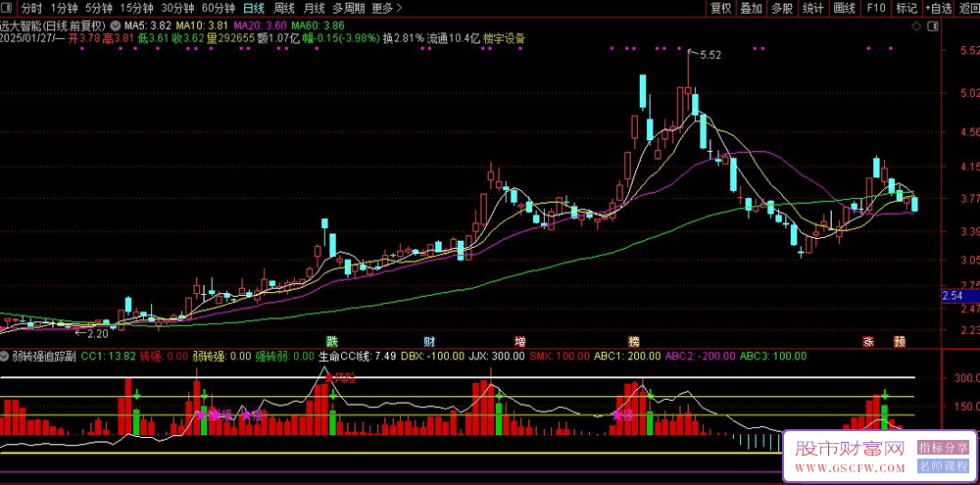Image resolution: width=980 pixels, height=485 pixels.
Task: Click the 返回 back button
Action: [x=969, y=8]
